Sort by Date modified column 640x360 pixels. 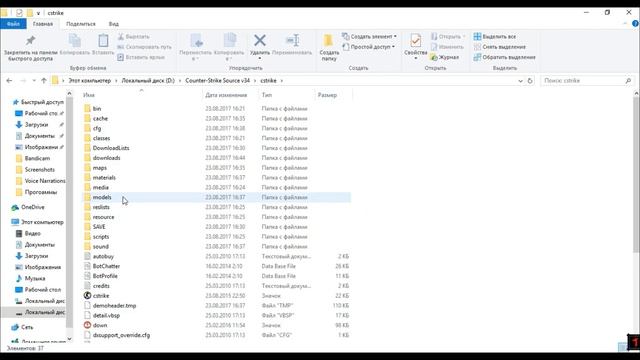[230, 95]
